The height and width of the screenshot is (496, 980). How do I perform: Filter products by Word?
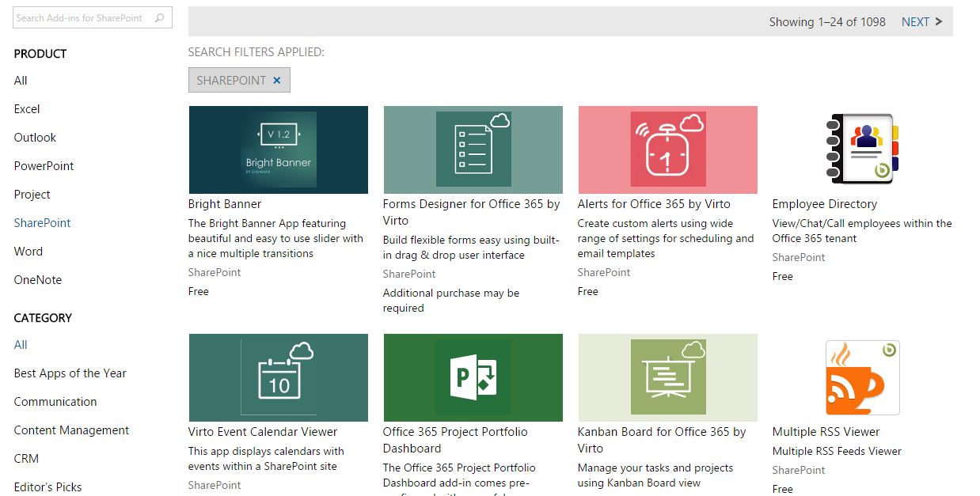28,252
